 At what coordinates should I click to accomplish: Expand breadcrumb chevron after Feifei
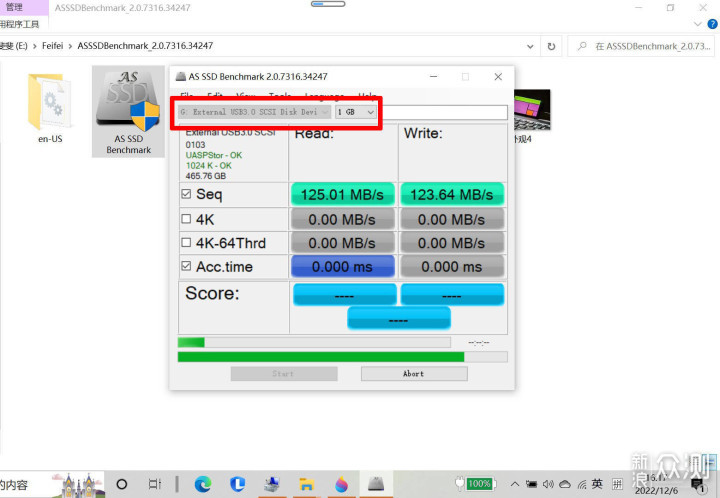(70, 46)
